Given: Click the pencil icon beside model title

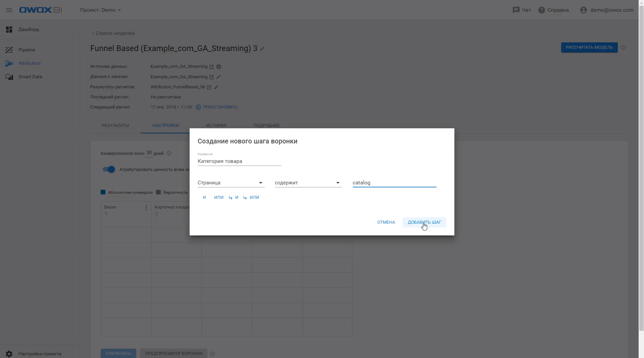Looking at the screenshot, I should coord(262,49).
